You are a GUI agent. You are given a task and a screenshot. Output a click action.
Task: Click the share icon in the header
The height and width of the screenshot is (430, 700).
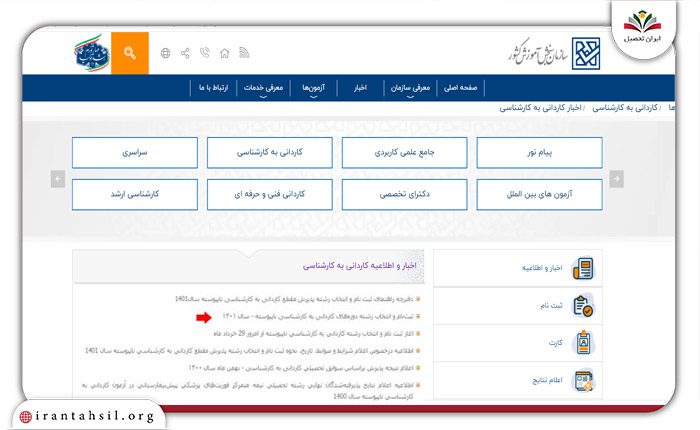coord(185,53)
